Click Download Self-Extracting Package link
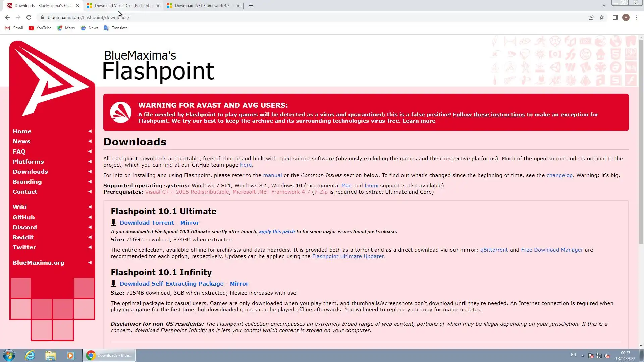The width and height of the screenshot is (644, 362). click(171, 284)
